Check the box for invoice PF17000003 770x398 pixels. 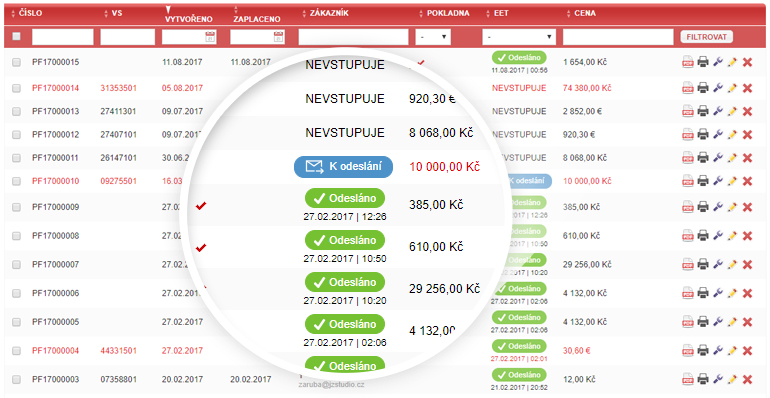[17, 380]
